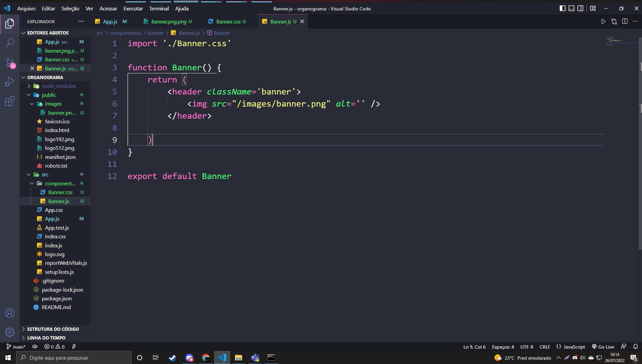Expand the node_modules folder

tap(55, 86)
